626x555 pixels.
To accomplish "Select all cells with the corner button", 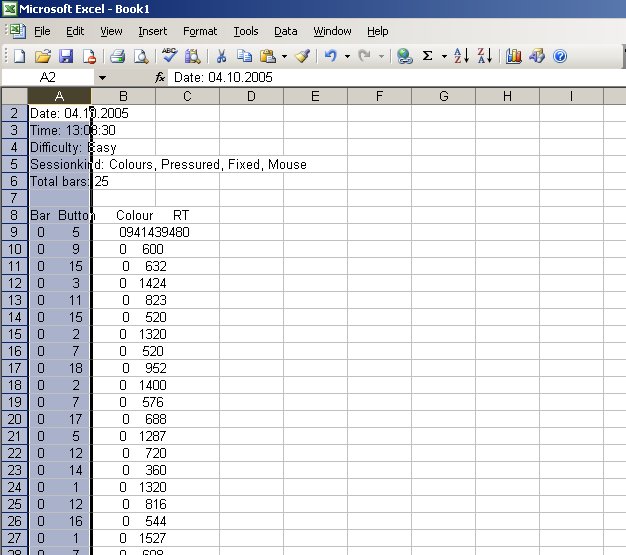I will point(15,96).
